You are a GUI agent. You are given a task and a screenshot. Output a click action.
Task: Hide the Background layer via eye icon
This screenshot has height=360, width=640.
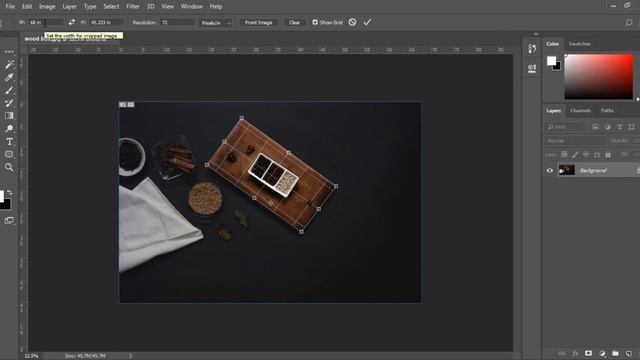pos(549,170)
